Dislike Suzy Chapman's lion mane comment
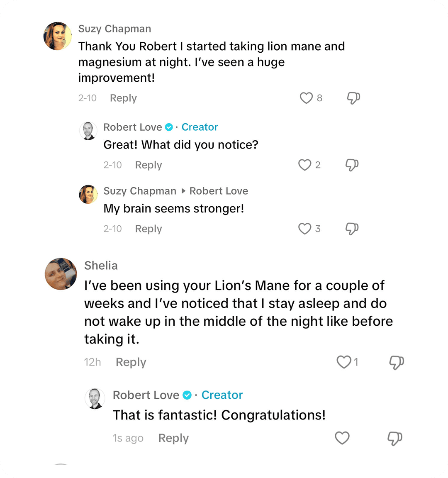 pos(353,98)
